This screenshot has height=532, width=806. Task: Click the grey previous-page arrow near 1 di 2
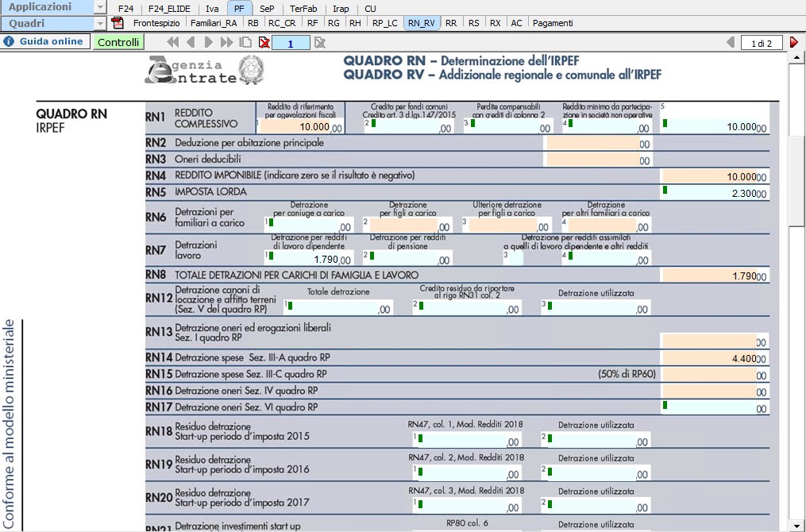point(731,42)
